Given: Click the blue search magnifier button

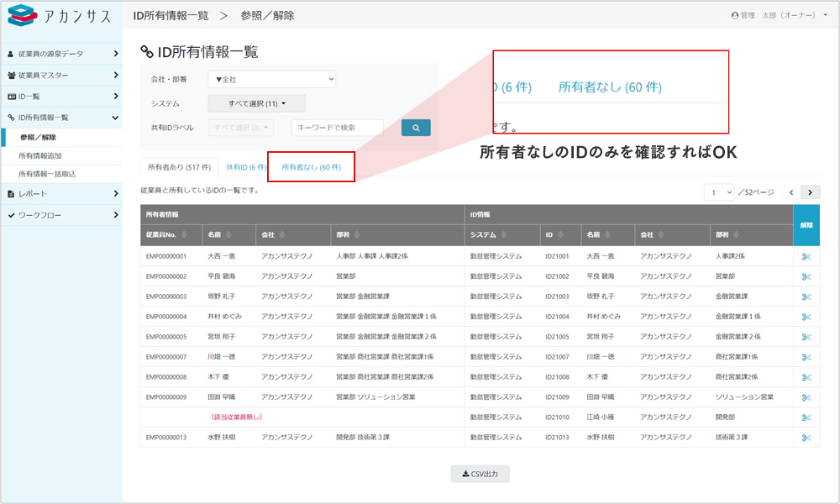Looking at the screenshot, I should 416,128.
